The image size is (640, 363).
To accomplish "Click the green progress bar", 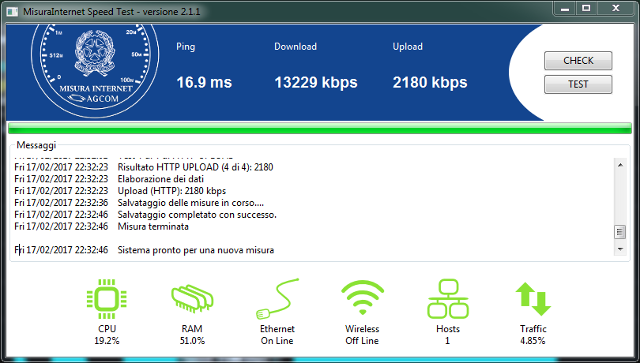I will 320,128.
